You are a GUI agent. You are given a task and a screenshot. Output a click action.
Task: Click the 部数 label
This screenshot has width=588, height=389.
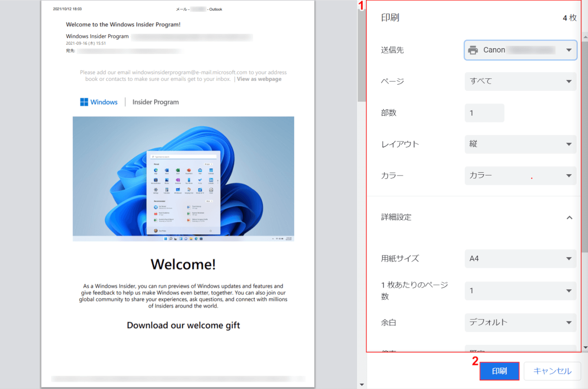(x=389, y=113)
